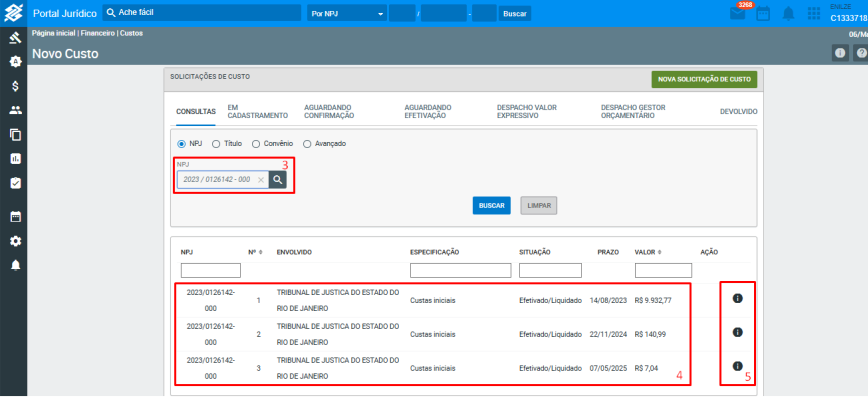This screenshot has width=868, height=397.
Task: Open the mail icon with 3268 badge
Action: tap(738, 13)
